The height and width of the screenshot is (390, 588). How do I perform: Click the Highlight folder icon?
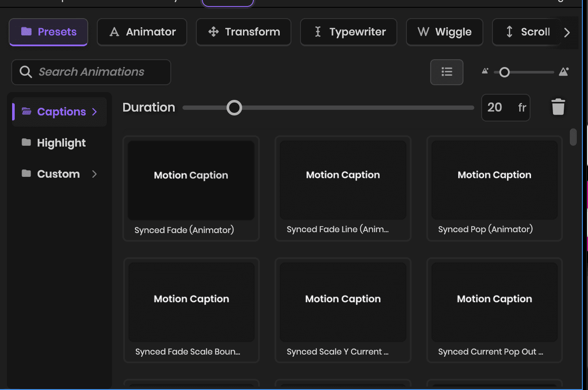click(x=26, y=142)
